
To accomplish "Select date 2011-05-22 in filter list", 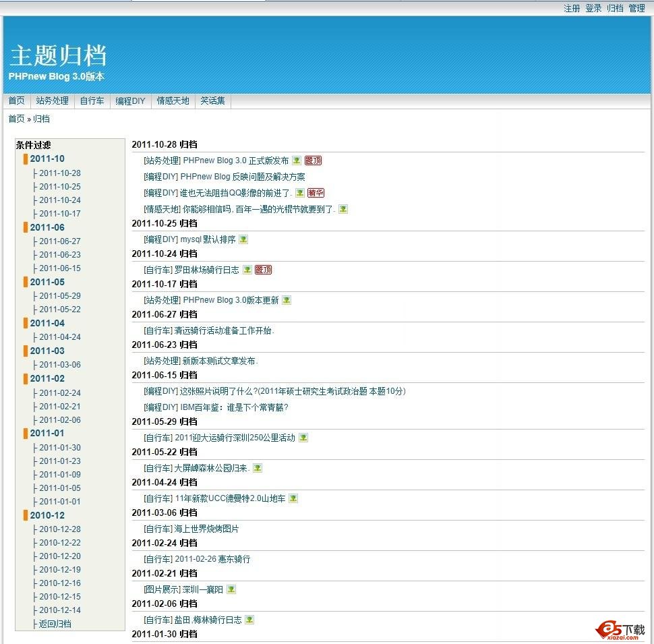I will (x=60, y=309).
